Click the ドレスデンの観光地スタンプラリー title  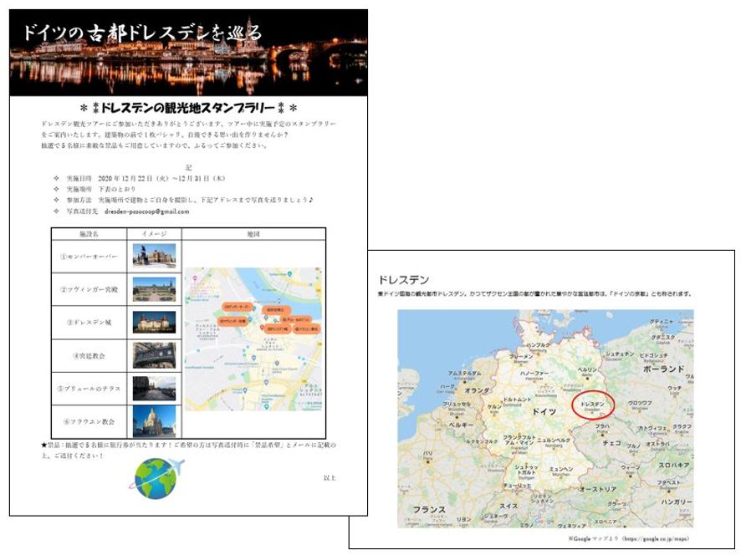pyautogui.click(x=188, y=108)
